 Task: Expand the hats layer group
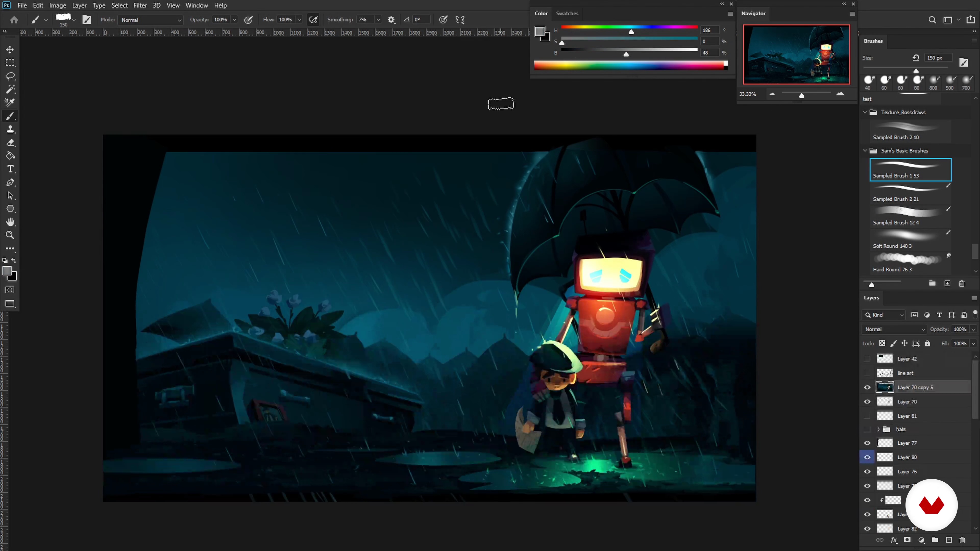click(x=878, y=429)
